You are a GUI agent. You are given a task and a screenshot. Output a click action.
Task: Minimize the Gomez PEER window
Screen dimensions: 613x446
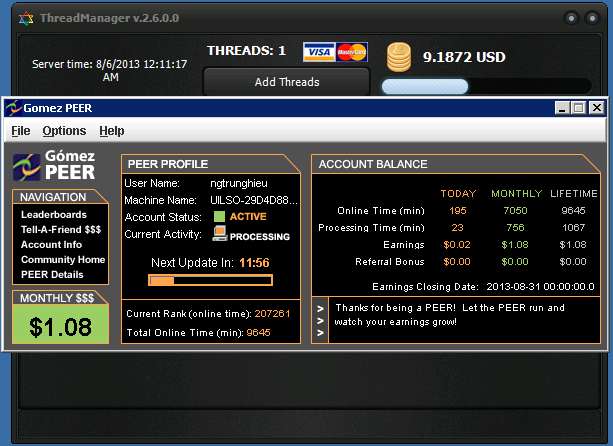pos(562,107)
